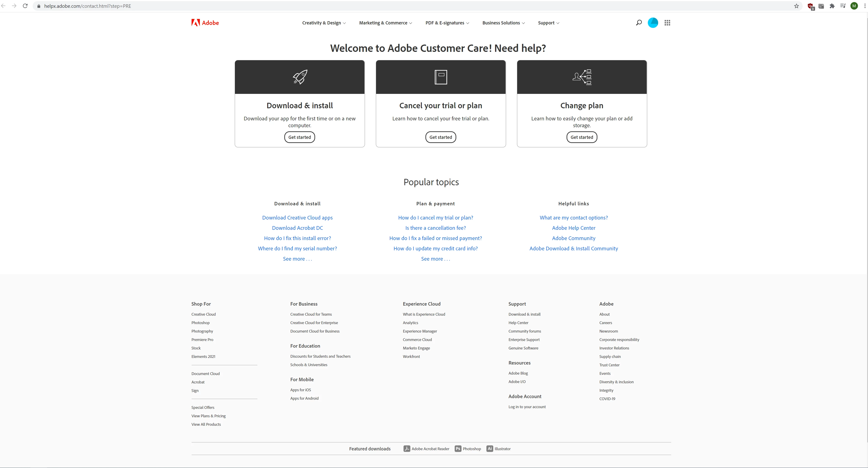Expand the Creativity & Design menu
The image size is (868, 468).
point(324,23)
